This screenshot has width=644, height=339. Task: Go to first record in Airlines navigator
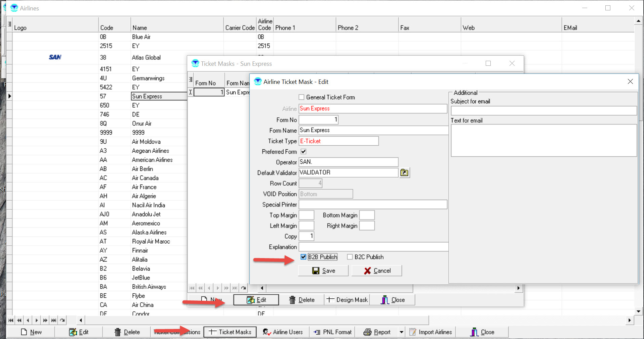[11, 320]
